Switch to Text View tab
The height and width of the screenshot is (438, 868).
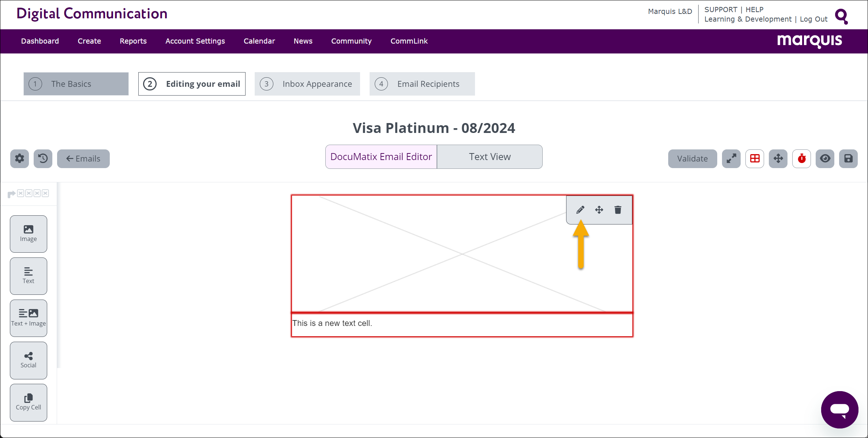click(x=490, y=157)
